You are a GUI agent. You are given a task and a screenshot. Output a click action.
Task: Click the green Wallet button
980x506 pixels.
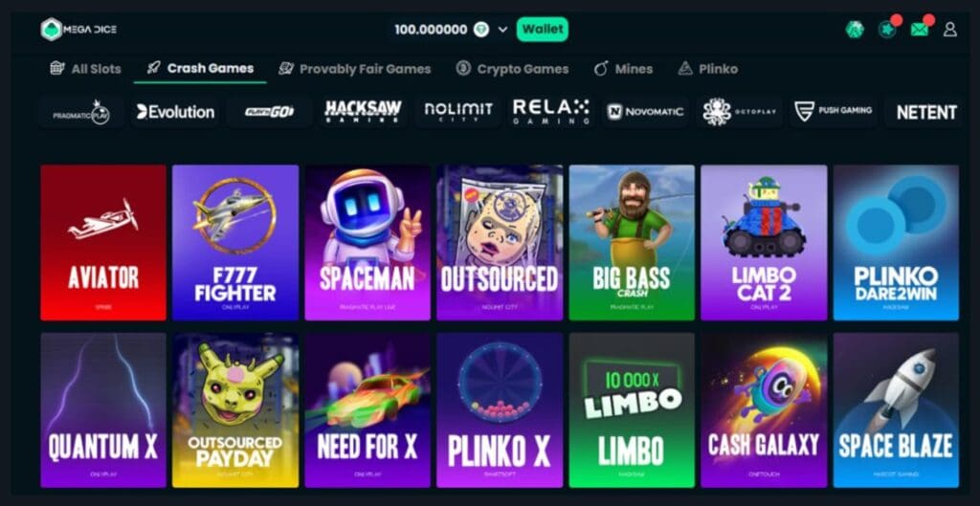(543, 30)
